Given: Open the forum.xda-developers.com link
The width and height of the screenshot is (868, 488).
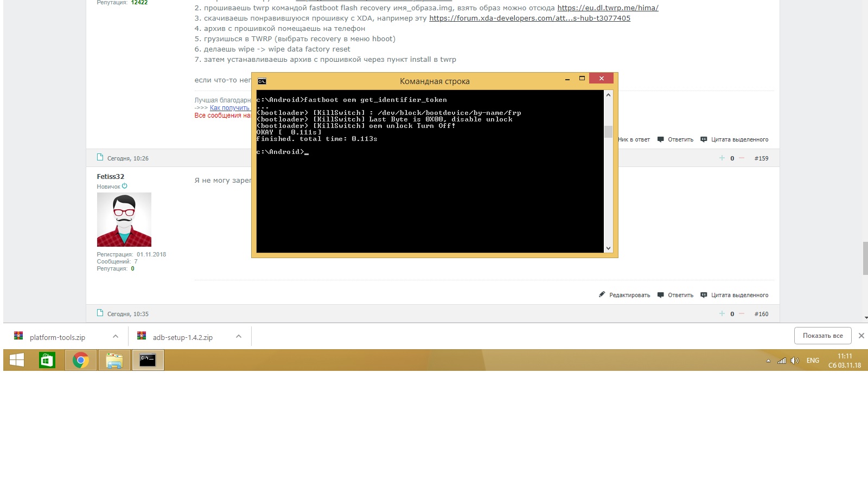Looking at the screenshot, I should pyautogui.click(x=529, y=18).
